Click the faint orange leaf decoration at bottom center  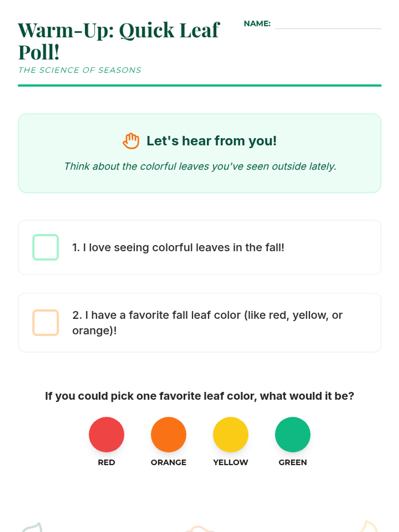[x=199, y=529]
